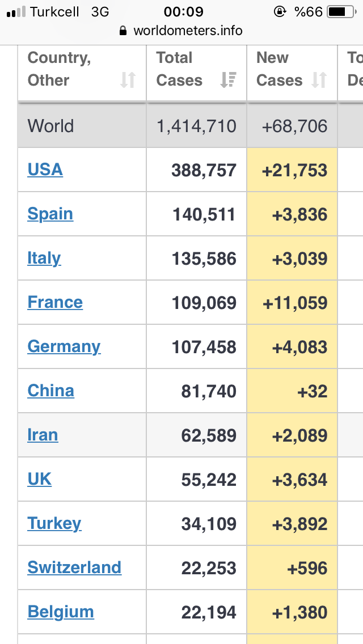Open the Belgium country link
The width and height of the screenshot is (363, 644).
click(x=61, y=612)
